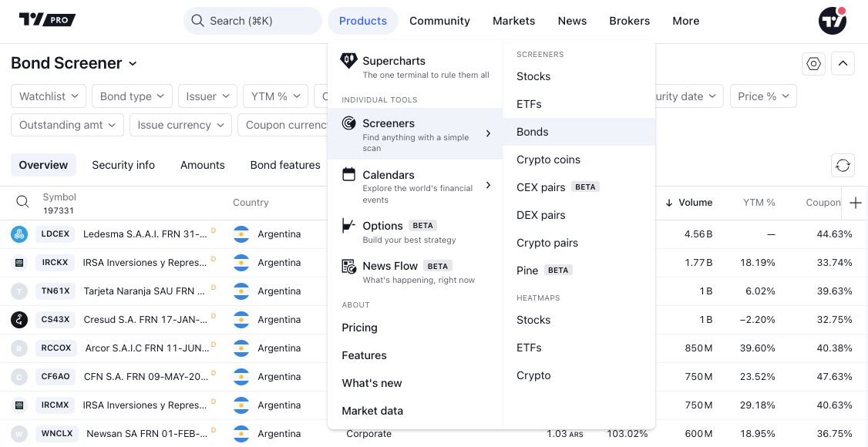Click the symbol search magnifier icon
Screen dimensions: 868x447
(x=22, y=202)
